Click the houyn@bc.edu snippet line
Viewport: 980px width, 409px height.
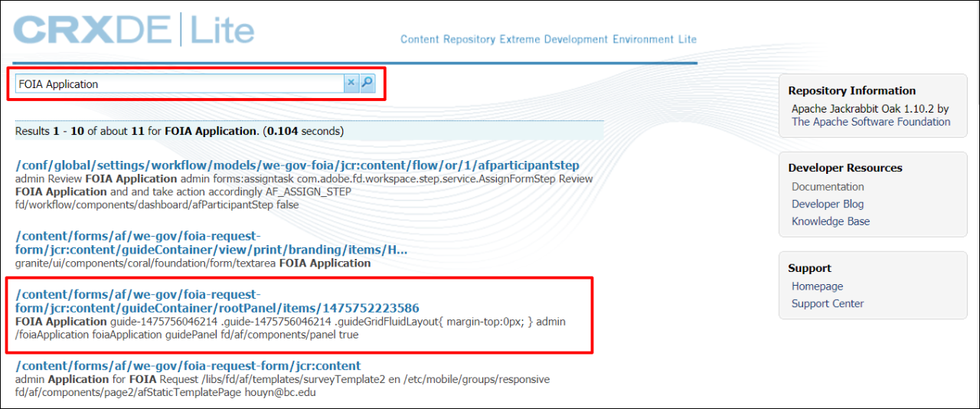(x=165, y=392)
